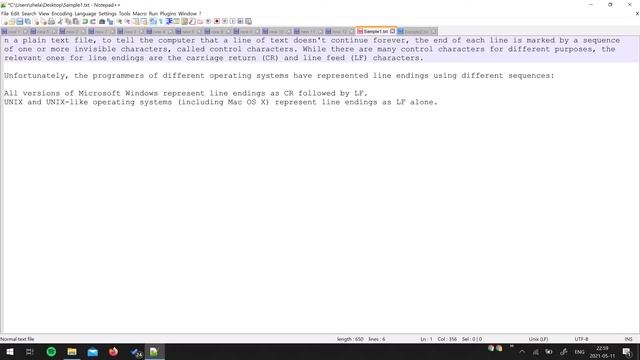Open the Plugins menu
Image resolution: width=640 pixels, height=360 pixels.
[x=168, y=13]
